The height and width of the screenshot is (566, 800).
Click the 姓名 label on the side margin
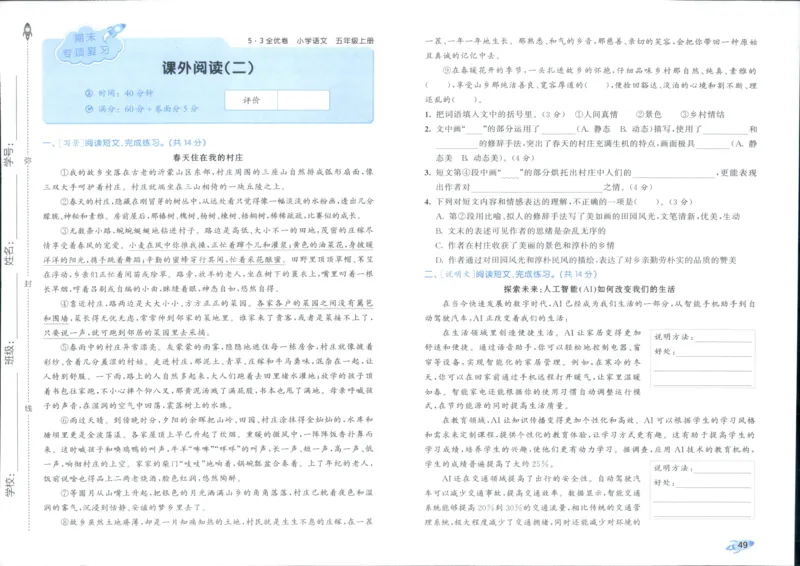[x=10, y=254]
